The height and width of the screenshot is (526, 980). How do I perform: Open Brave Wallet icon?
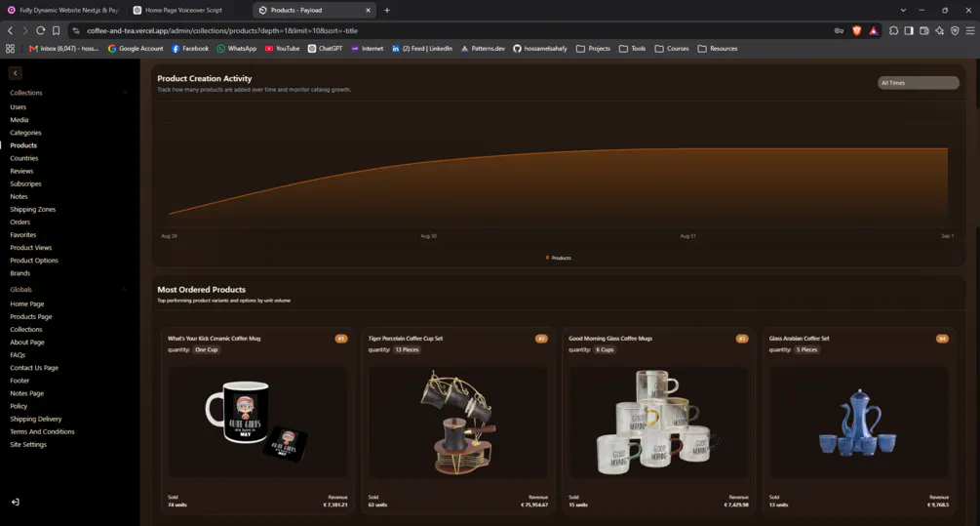click(x=924, y=30)
